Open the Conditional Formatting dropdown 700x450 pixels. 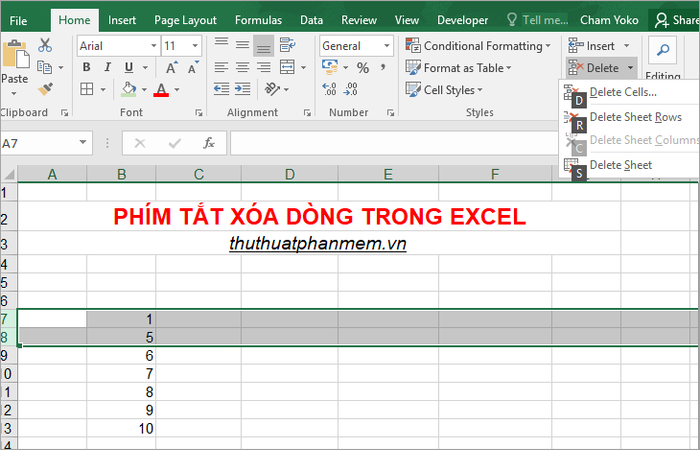click(x=478, y=46)
